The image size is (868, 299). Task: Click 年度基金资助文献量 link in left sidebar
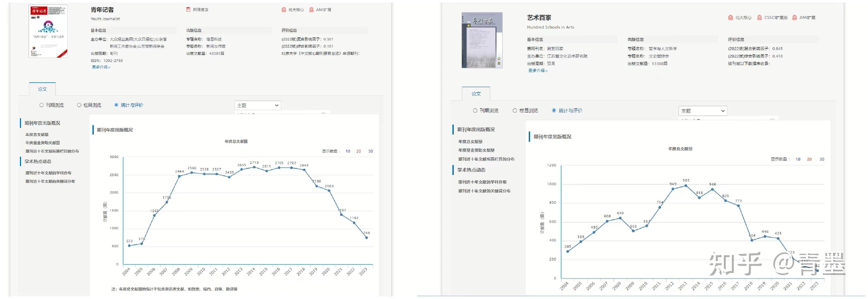tap(43, 143)
